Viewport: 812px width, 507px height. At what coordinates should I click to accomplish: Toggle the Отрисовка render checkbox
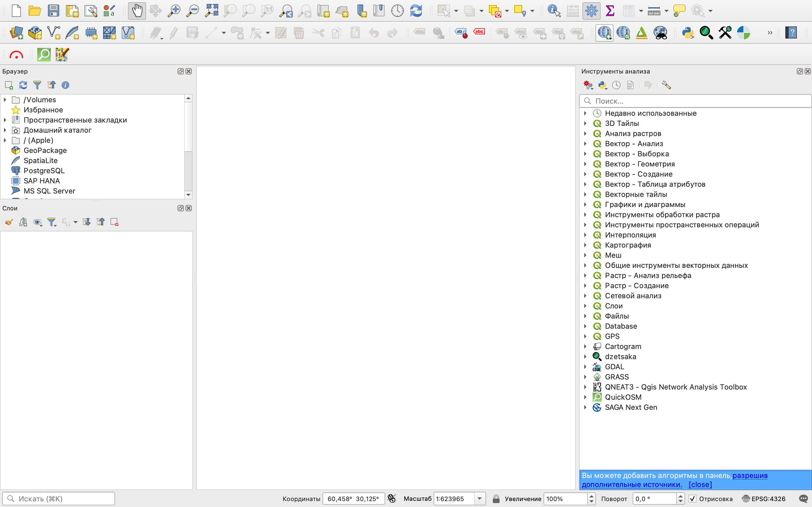[692, 499]
